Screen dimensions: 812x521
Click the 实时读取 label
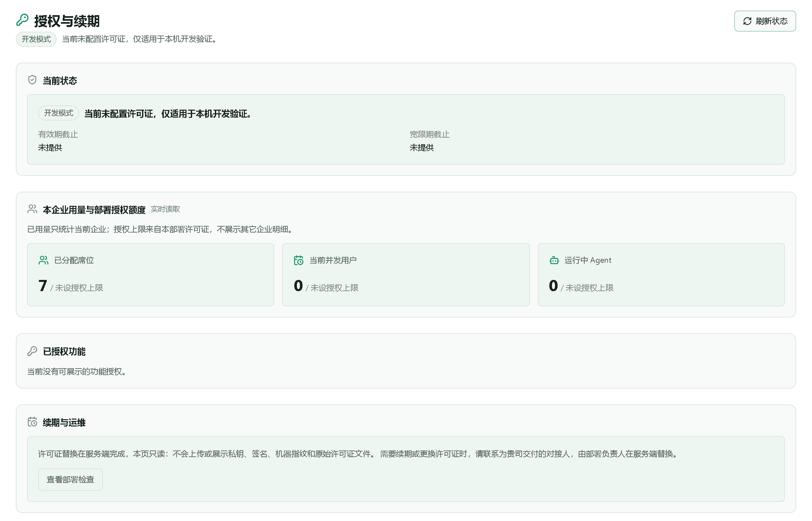click(x=165, y=209)
